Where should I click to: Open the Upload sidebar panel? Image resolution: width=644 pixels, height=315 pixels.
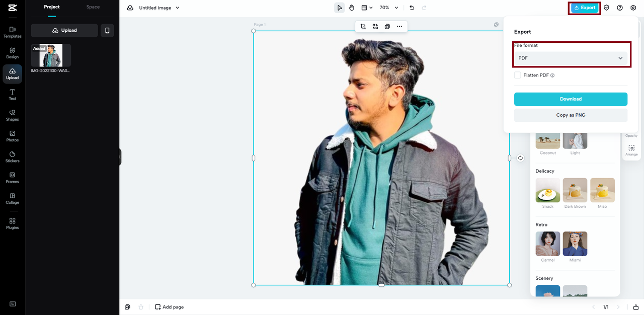click(x=13, y=74)
